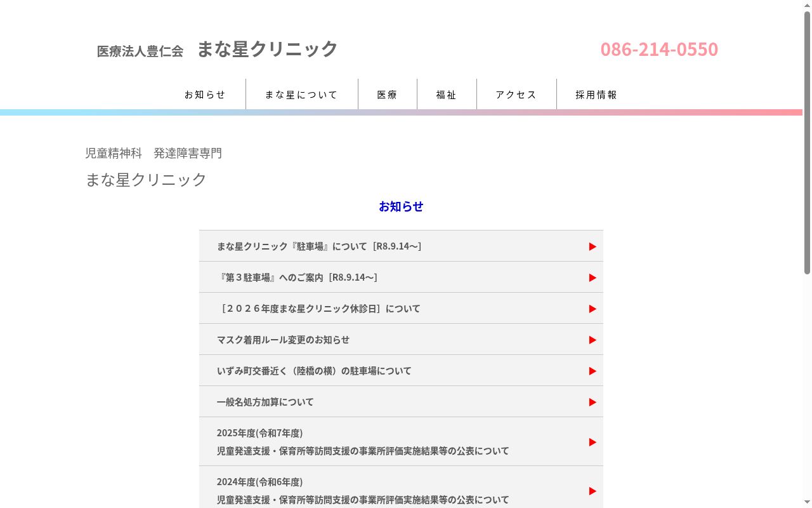Select 医療 in the navigation bar
The height and width of the screenshot is (508, 812).
point(387,95)
